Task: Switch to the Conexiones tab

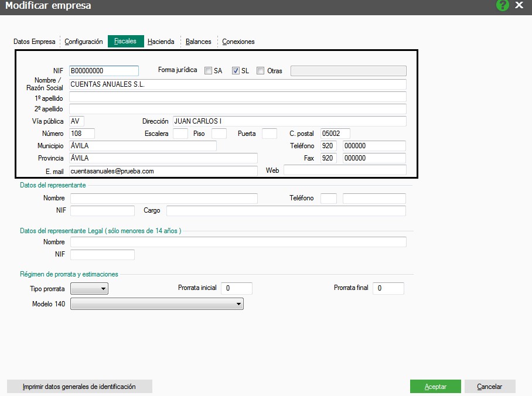Action: tap(238, 42)
